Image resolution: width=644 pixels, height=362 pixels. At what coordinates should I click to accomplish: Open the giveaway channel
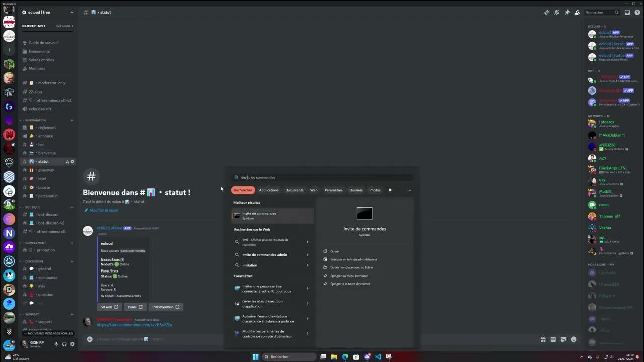(x=48, y=170)
